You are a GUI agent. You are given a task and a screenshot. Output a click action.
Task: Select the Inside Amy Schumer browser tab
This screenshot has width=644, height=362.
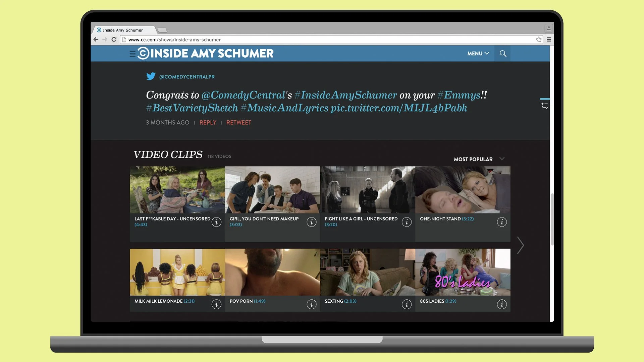124,30
